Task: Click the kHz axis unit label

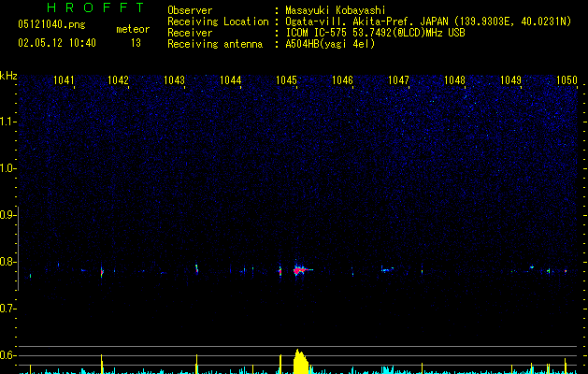Action: click(8, 76)
